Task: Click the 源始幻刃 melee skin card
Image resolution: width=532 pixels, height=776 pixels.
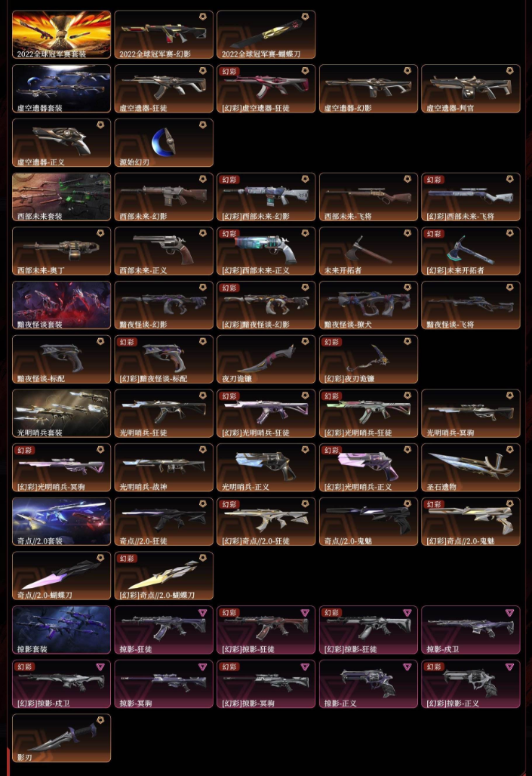Action: [x=164, y=143]
